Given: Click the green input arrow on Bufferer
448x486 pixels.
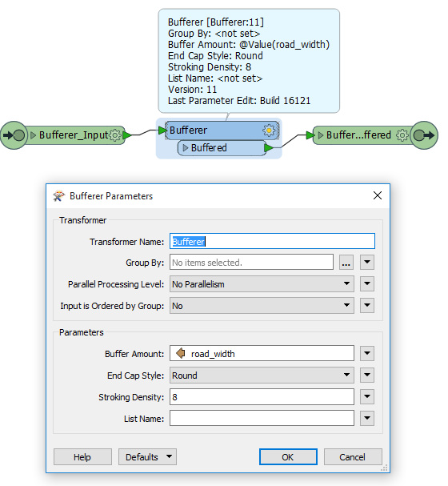Looking at the screenshot, I should pos(162,131).
